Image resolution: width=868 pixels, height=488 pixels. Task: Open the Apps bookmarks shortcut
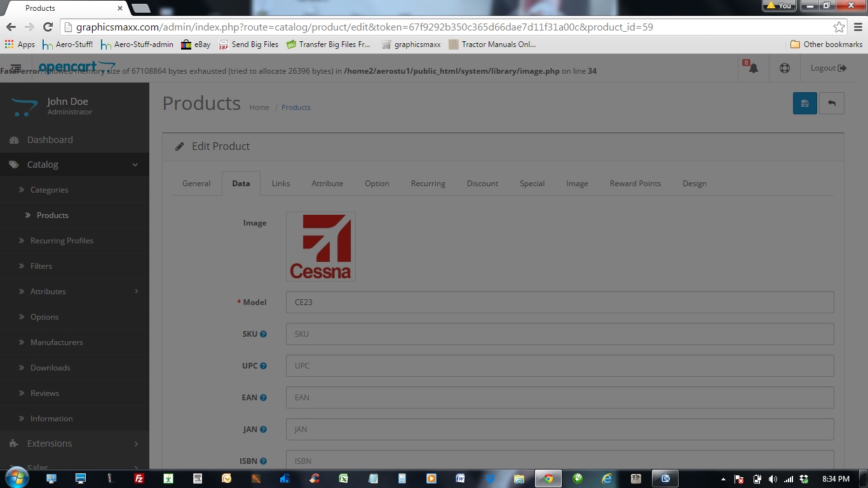tap(20, 44)
